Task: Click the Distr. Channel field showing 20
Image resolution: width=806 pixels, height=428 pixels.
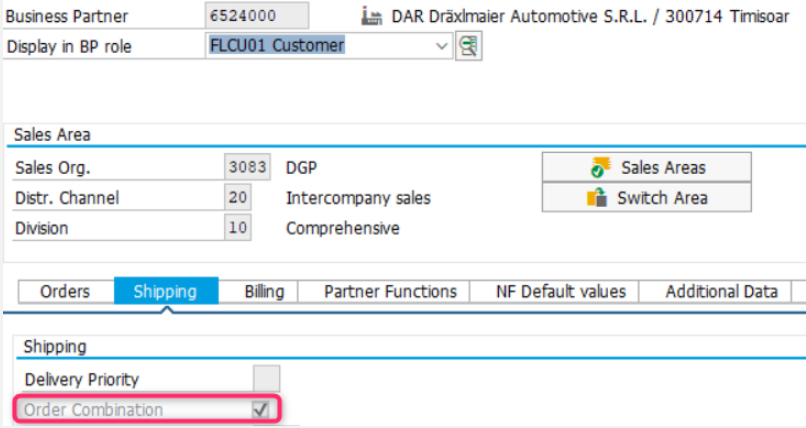Action: tap(238, 198)
